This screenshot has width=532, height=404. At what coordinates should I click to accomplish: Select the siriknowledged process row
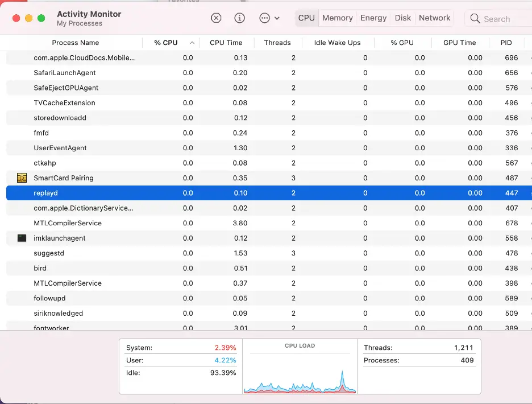point(269,314)
